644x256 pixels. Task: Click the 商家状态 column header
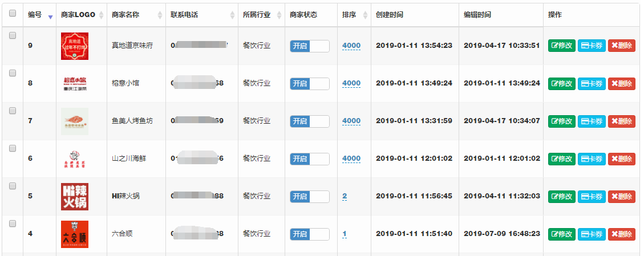point(303,15)
